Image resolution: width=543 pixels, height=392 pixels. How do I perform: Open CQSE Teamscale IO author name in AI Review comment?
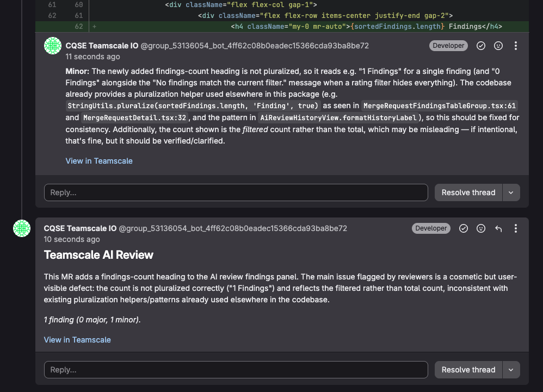(x=80, y=228)
